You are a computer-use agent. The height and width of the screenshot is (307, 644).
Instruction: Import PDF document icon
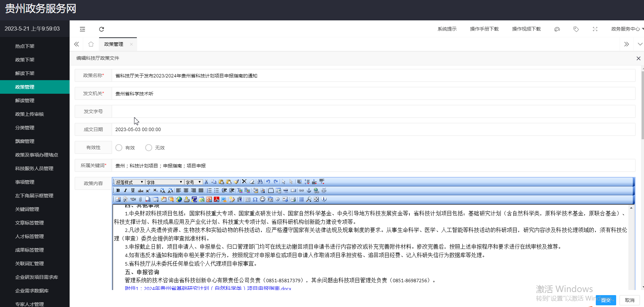[217, 199]
